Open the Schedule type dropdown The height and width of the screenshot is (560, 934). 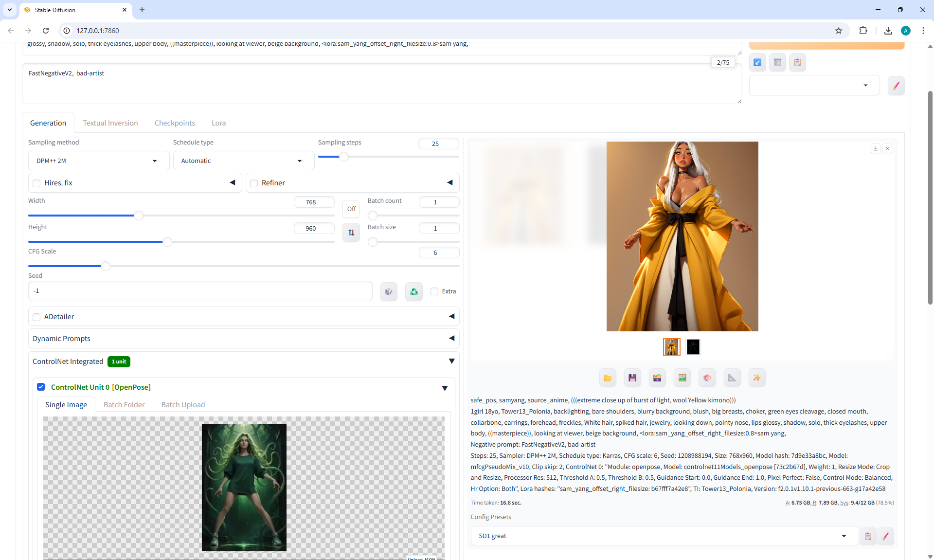click(243, 161)
